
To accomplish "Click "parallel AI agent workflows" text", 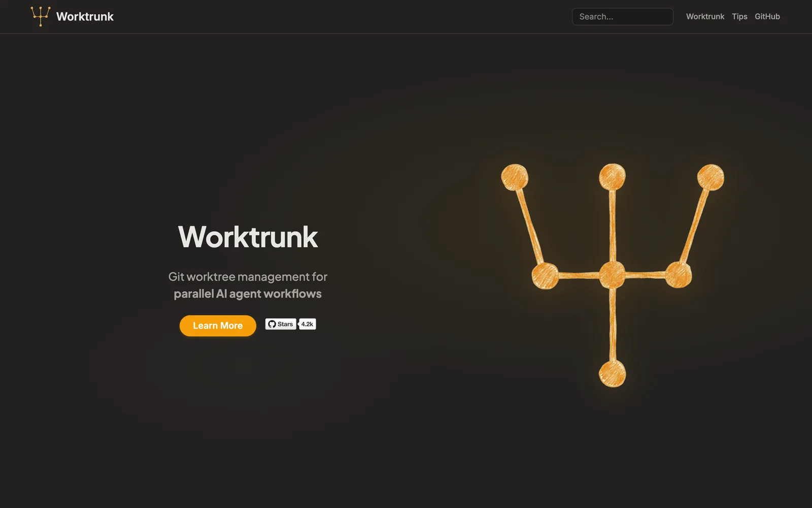I will (248, 294).
